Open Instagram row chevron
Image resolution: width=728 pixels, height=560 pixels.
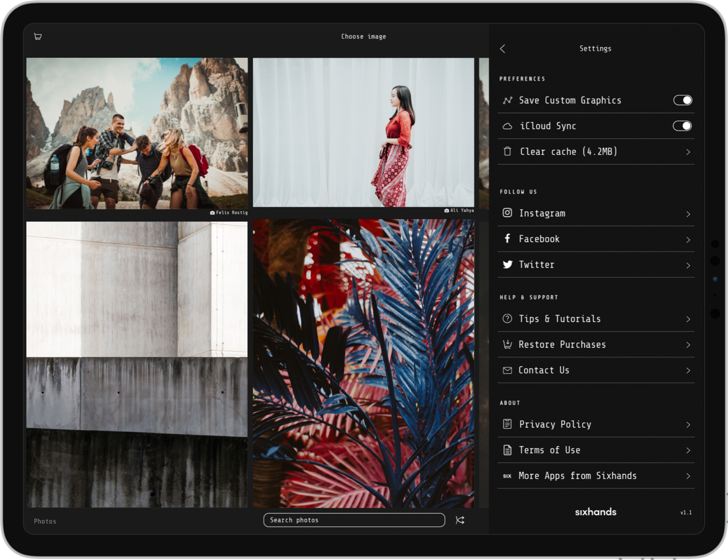688,214
